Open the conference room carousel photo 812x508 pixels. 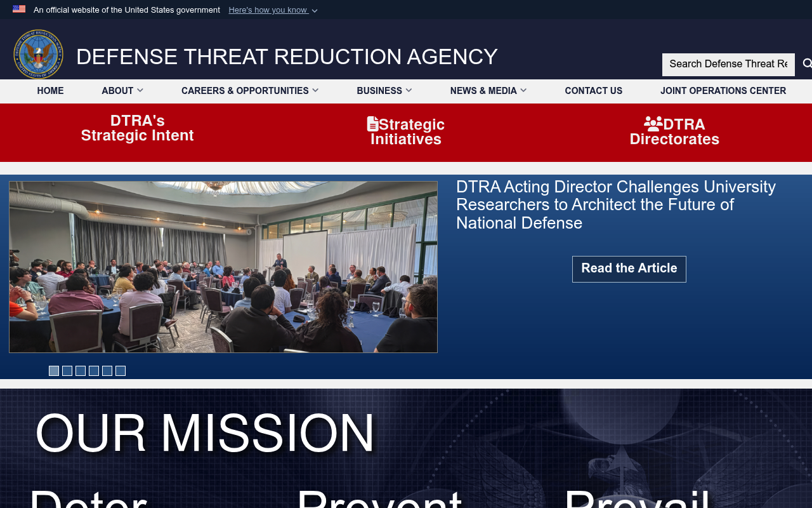(x=223, y=267)
